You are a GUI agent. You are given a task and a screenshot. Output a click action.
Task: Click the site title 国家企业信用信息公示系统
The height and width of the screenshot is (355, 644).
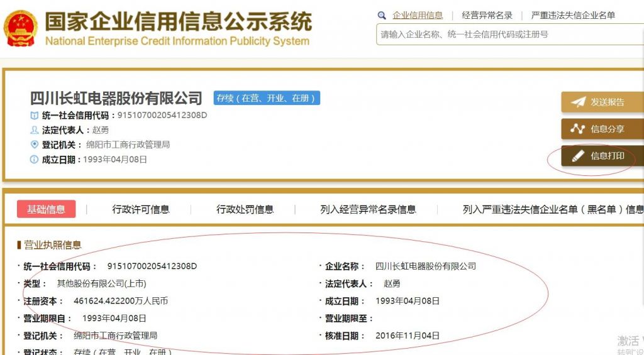point(179,21)
